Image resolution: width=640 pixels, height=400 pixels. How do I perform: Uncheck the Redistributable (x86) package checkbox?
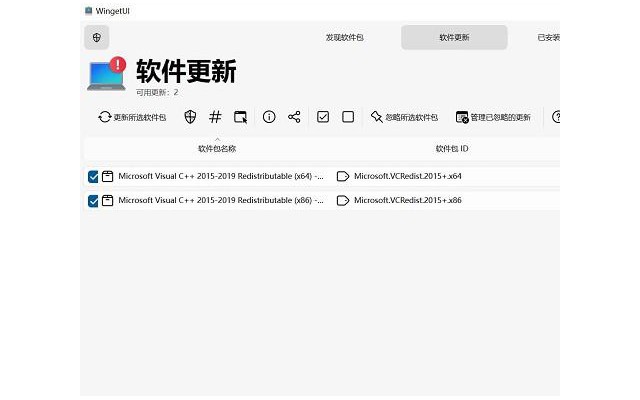pyautogui.click(x=93, y=201)
